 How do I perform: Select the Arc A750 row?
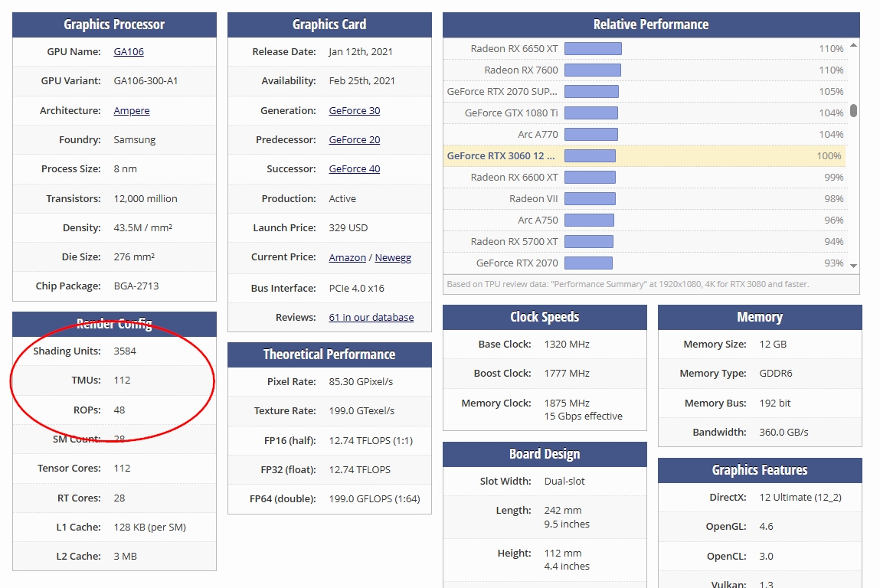coord(645,220)
